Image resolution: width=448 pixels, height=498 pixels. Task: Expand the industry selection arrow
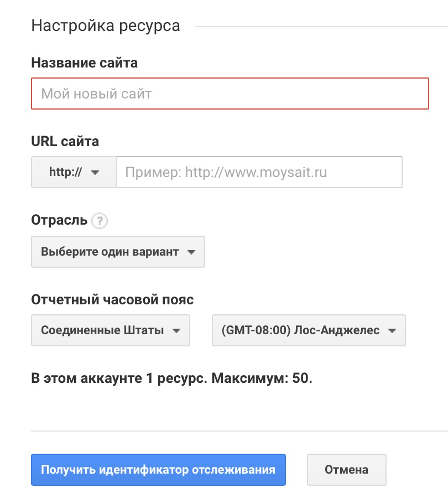tap(191, 252)
